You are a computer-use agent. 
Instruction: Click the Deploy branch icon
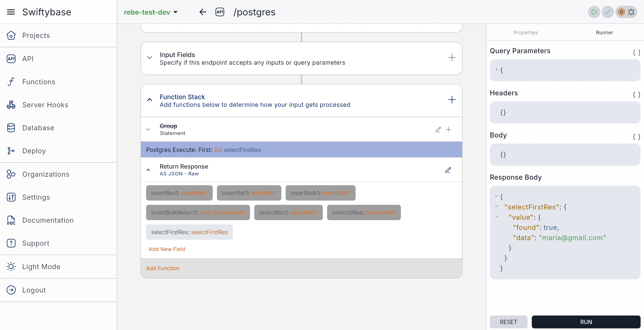click(11, 151)
